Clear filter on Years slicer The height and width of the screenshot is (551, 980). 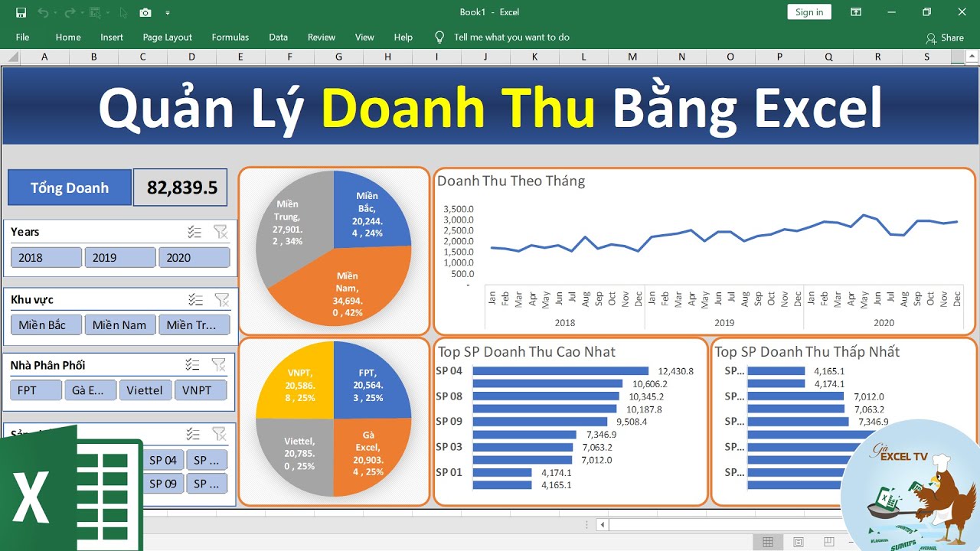(x=220, y=232)
